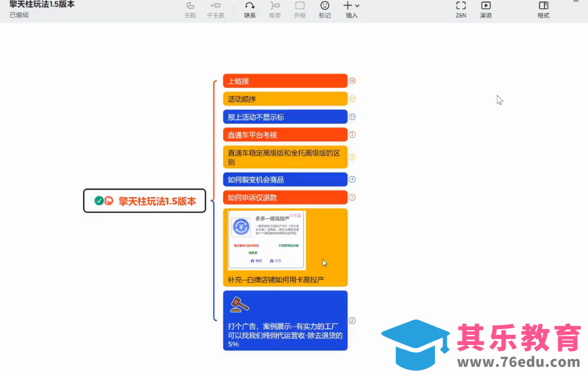The height and width of the screenshot is (376, 588).
Task: Expand the 活动顺序 branch
Action: (352, 99)
